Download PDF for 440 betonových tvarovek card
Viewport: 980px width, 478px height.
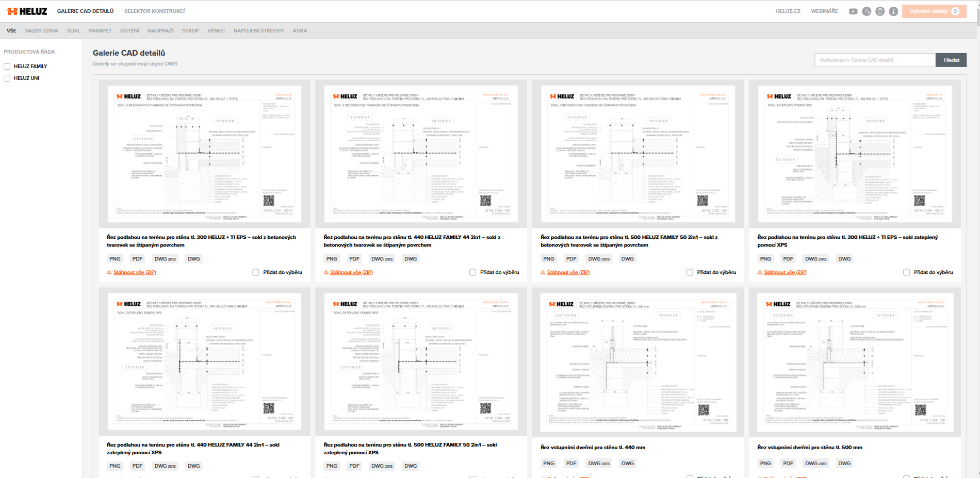click(x=354, y=259)
